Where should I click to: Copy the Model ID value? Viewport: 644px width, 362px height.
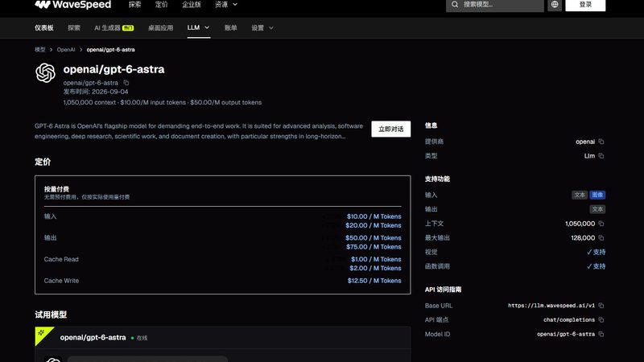pyautogui.click(x=601, y=334)
